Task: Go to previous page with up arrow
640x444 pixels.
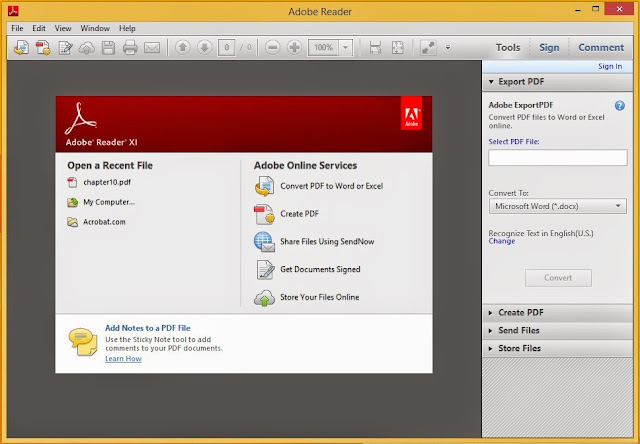Action: coord(183,48)
